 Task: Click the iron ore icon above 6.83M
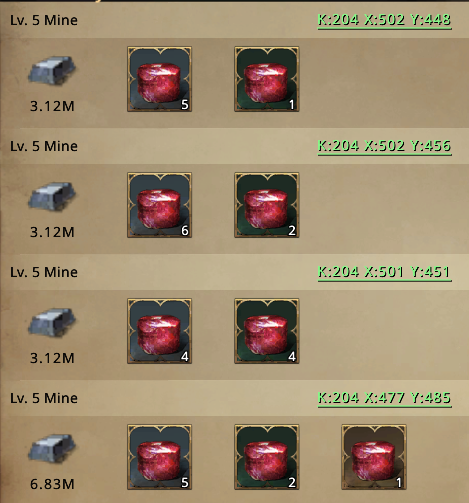point(52,448)
